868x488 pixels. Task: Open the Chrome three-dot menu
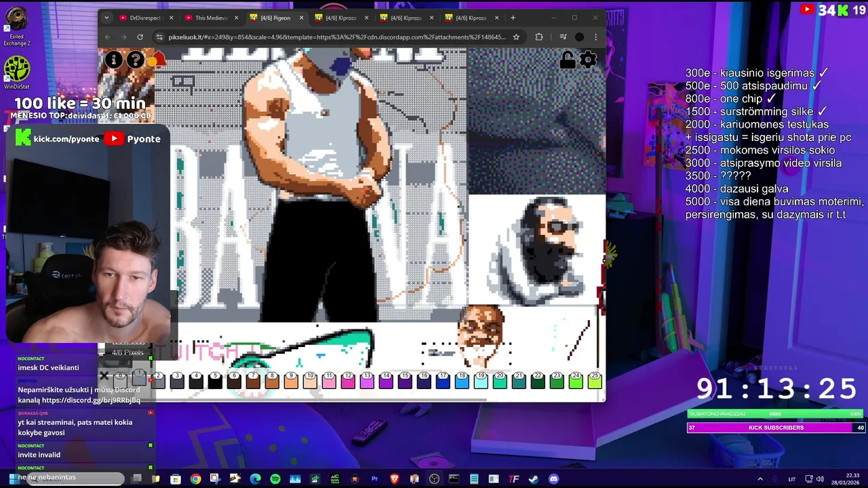[x=595, y=37]
